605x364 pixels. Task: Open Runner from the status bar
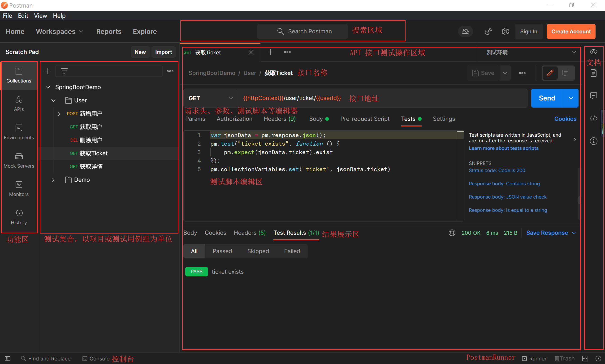tap(534, 359)
